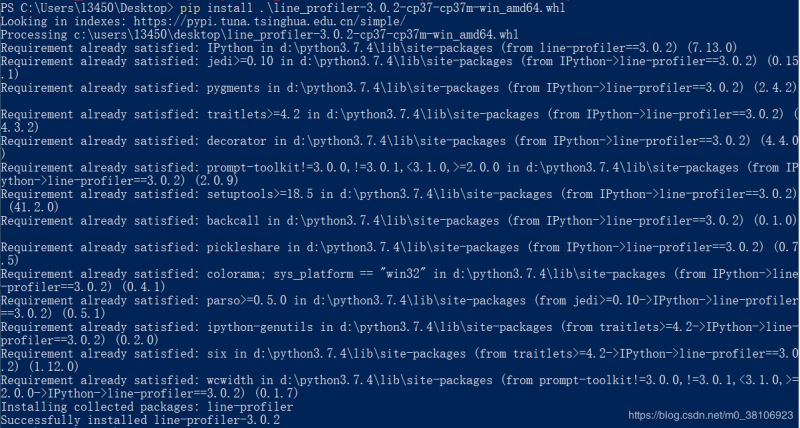This screenshot has height=428, width=800.
Task: Click the 'parso>=0.5.0' requirement text
Action: [x=246, y=300]
